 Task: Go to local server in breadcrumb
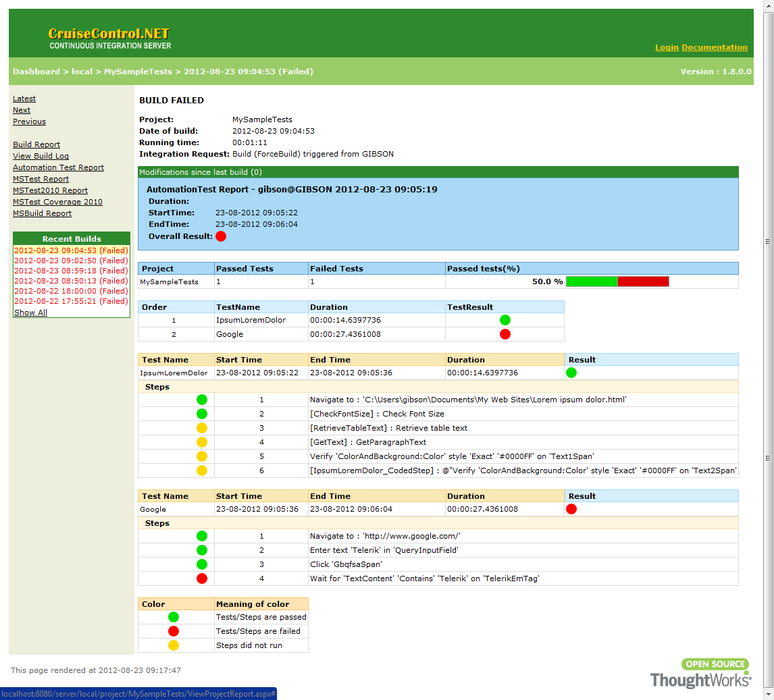[82, 72]
